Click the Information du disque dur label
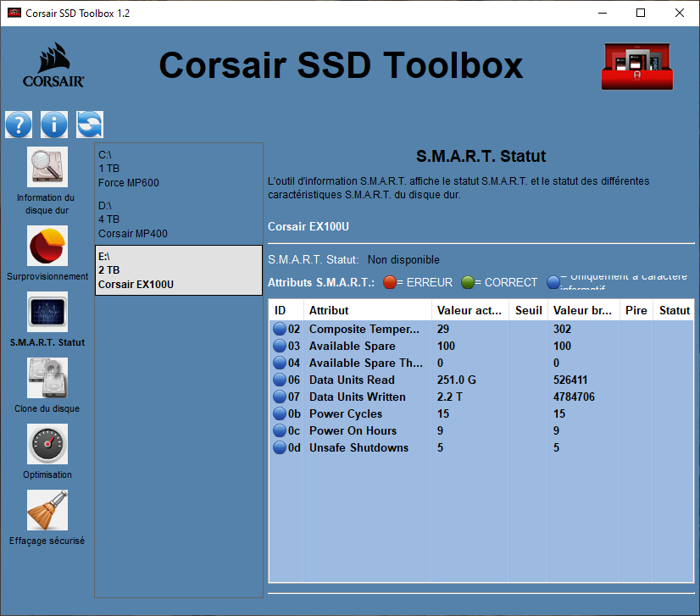700x616 pixels. coord(46,204)
